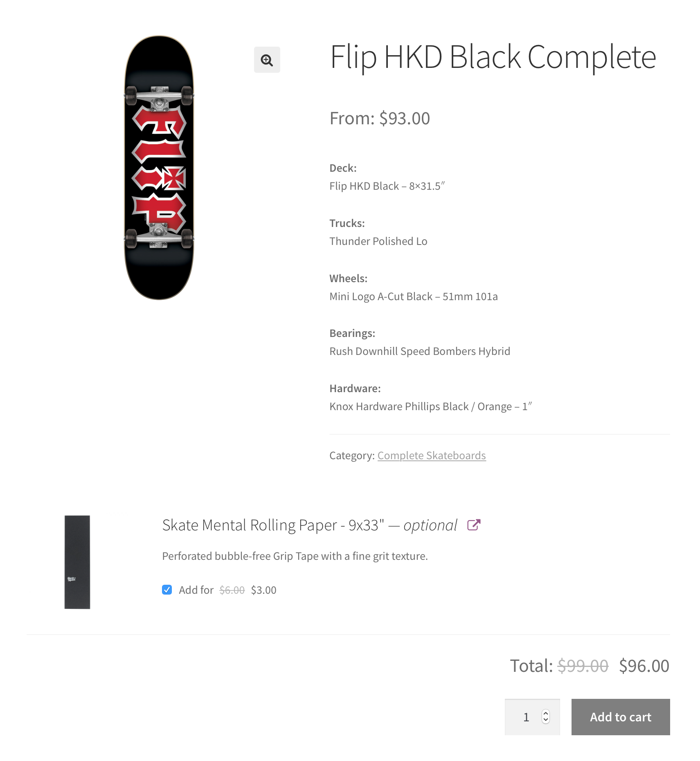Click the From: $93.00 price text

tap(380, 119)
